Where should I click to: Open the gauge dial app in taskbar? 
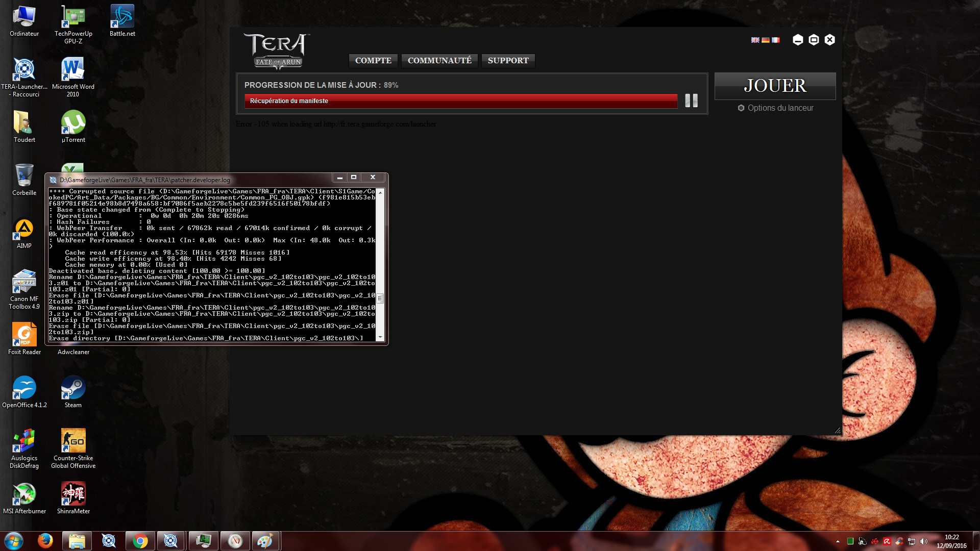[235, 541]
